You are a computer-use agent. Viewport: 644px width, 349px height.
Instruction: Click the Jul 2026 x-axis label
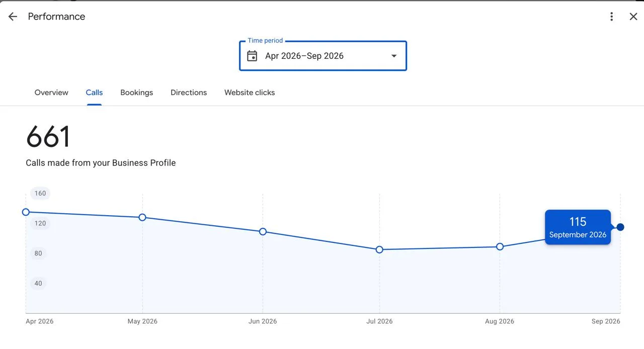point(379,321)
